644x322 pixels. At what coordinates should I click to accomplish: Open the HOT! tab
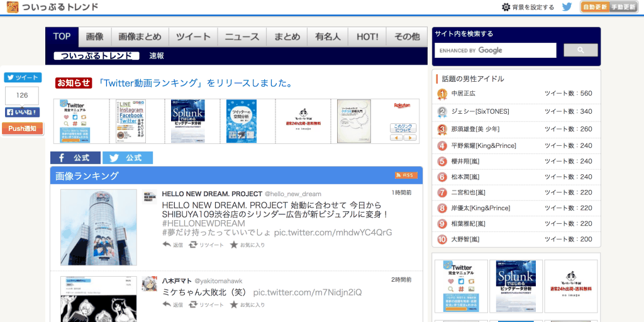(367, 36)
